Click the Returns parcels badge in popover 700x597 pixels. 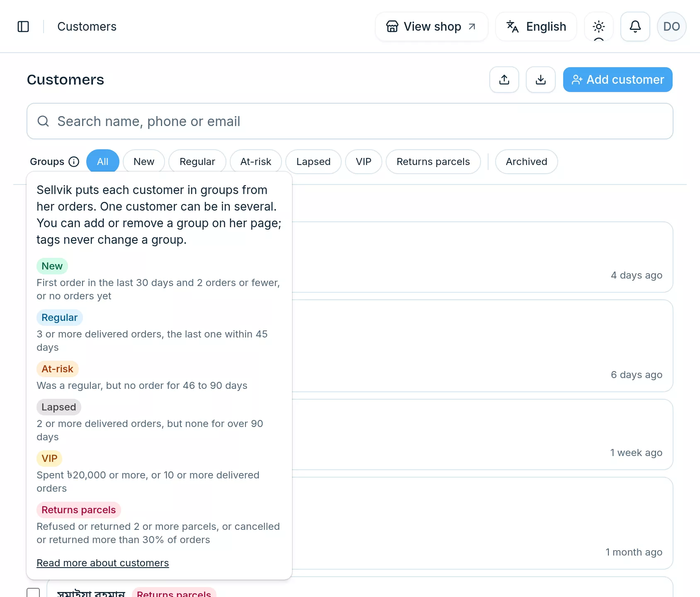[79, 510]
